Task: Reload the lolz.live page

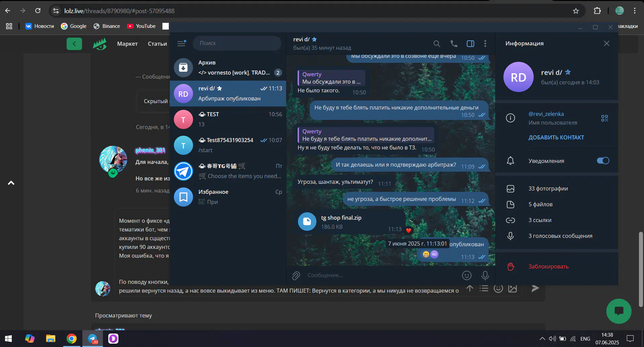Action: tap(38, 11)
